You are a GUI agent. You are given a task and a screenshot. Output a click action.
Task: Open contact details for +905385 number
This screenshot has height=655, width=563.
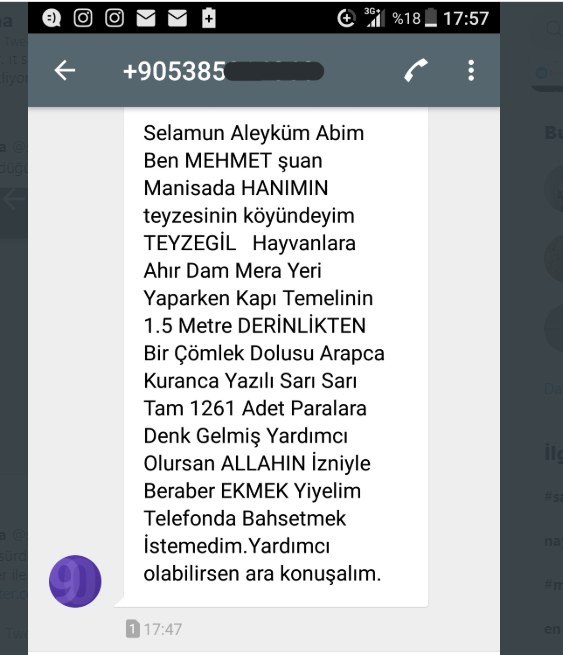[223, 71]
